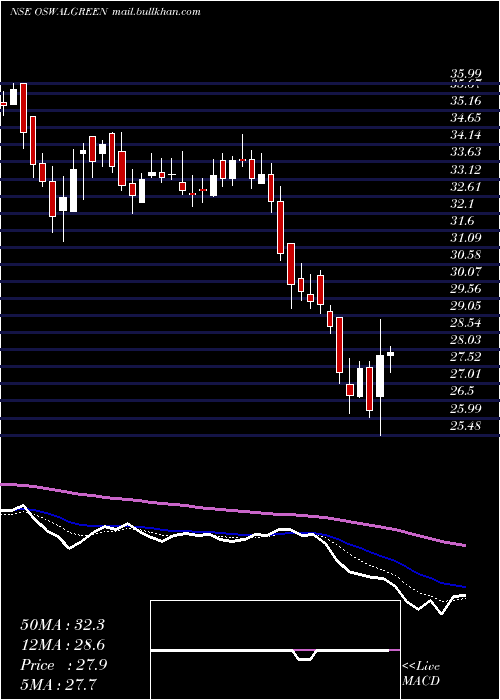Select the 34.65 price axis label

pos(465,118)
